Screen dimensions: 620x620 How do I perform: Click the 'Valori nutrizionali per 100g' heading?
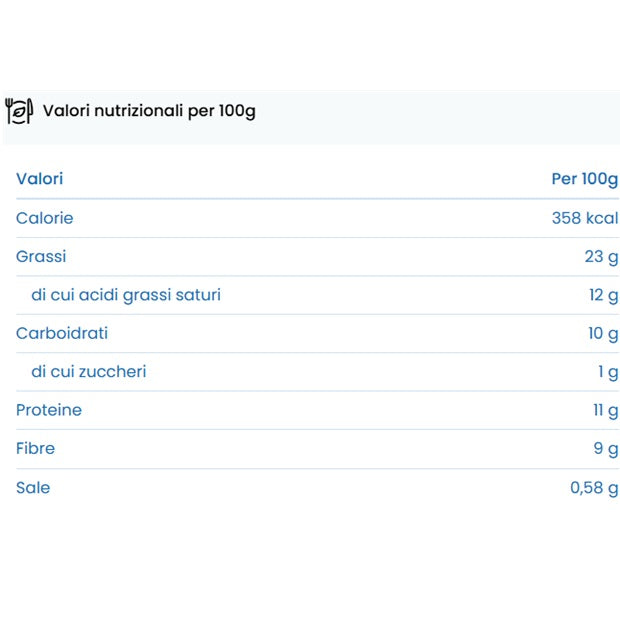pos(149,110)
